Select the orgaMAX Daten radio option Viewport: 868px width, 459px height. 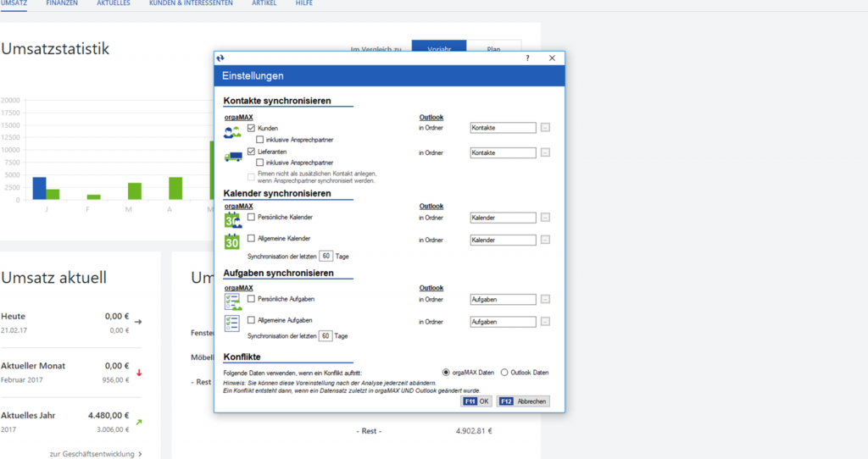pos(446,372)
